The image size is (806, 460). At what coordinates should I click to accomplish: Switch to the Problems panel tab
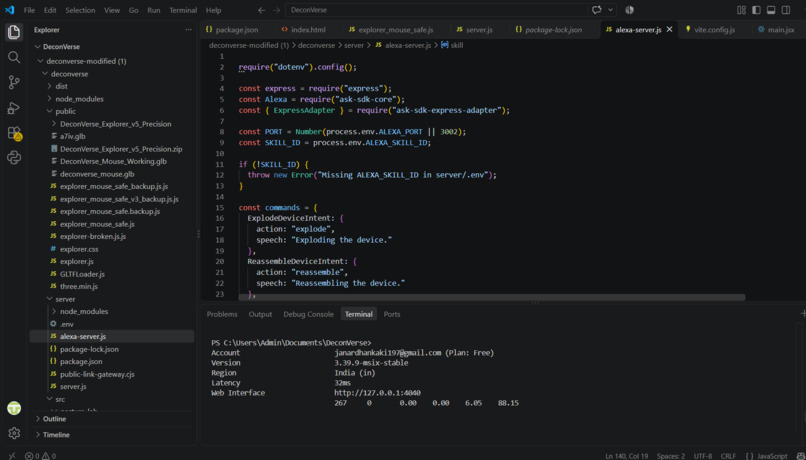[222, 314]
